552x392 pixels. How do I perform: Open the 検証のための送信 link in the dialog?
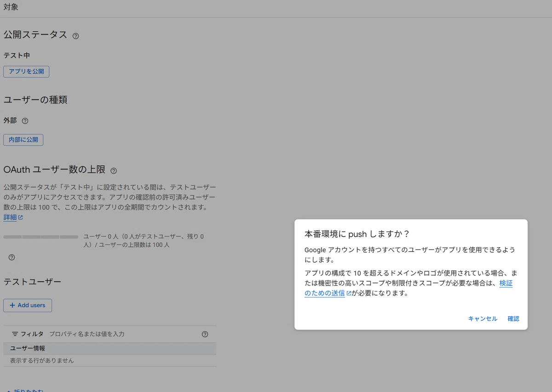(x=408, y=288)
